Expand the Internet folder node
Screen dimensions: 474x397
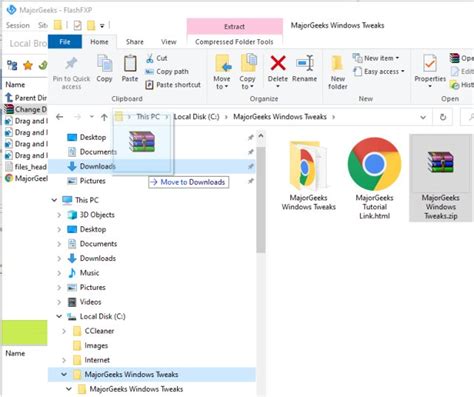(64, 360)
